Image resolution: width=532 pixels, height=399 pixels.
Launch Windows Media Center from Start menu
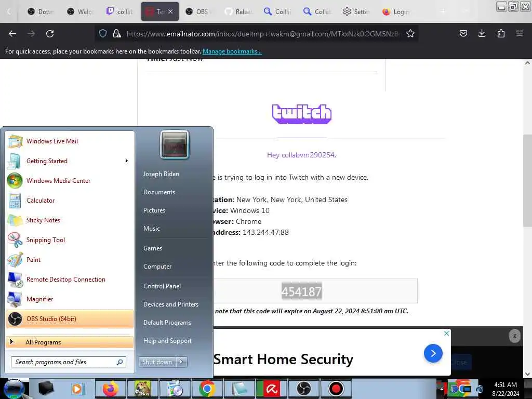[70, 180]
